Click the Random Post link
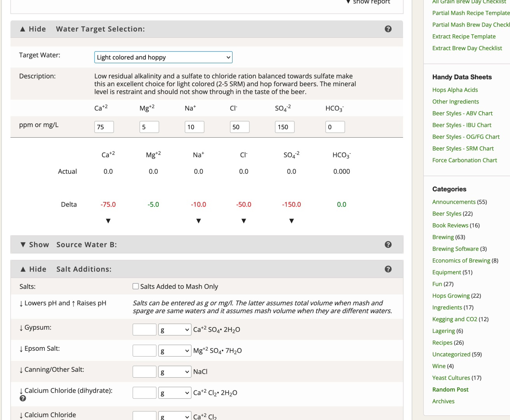The height and width of the screenshot is (420, 510). click(450, 390)
